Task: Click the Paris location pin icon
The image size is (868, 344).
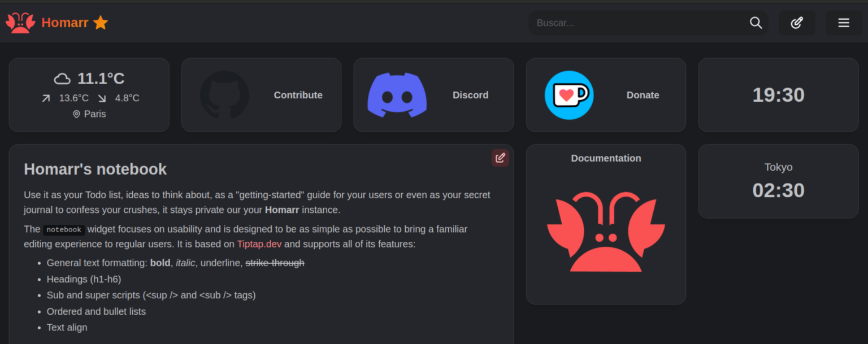Action: (x=76, y=114)
